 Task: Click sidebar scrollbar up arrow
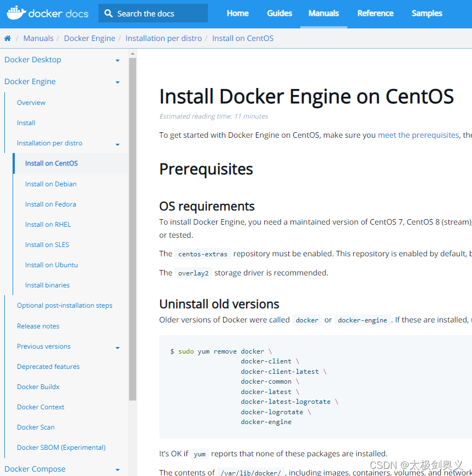point(132,54)
